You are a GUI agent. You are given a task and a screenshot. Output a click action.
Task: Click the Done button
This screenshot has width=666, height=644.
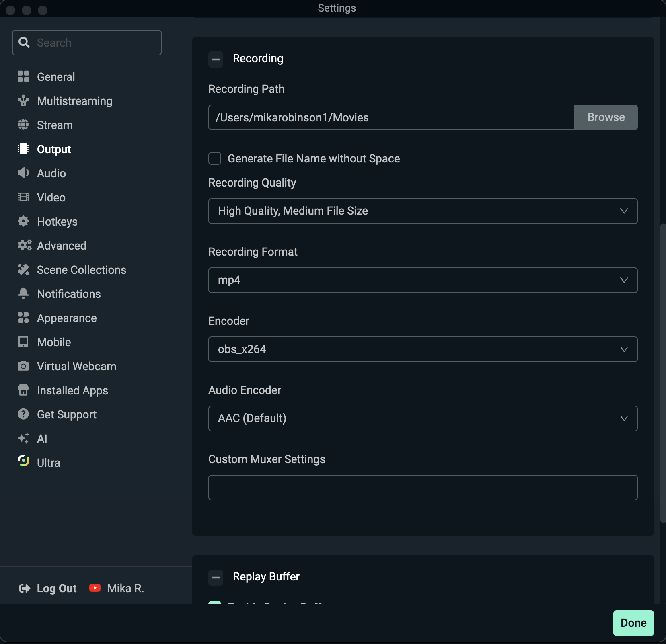(633, 623)
